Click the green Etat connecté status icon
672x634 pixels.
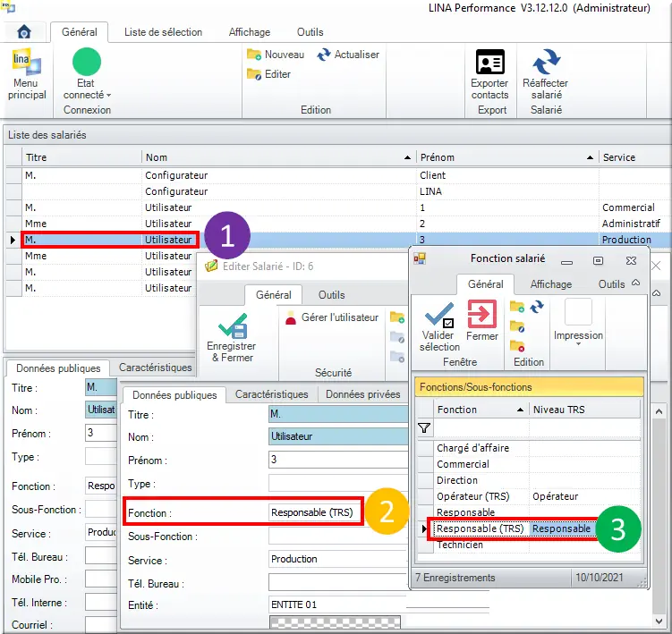click(x=87, y=62)
